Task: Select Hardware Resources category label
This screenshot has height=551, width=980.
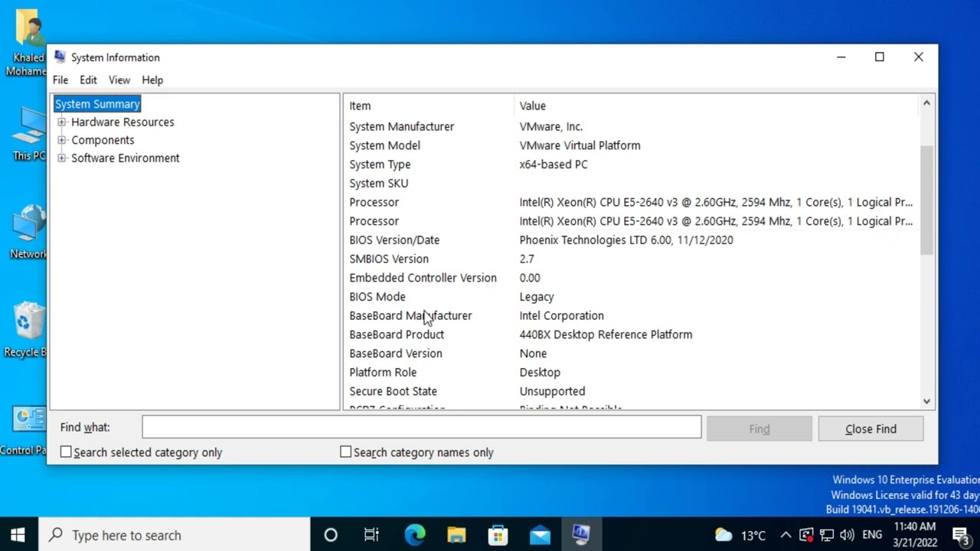Action: 122,122
